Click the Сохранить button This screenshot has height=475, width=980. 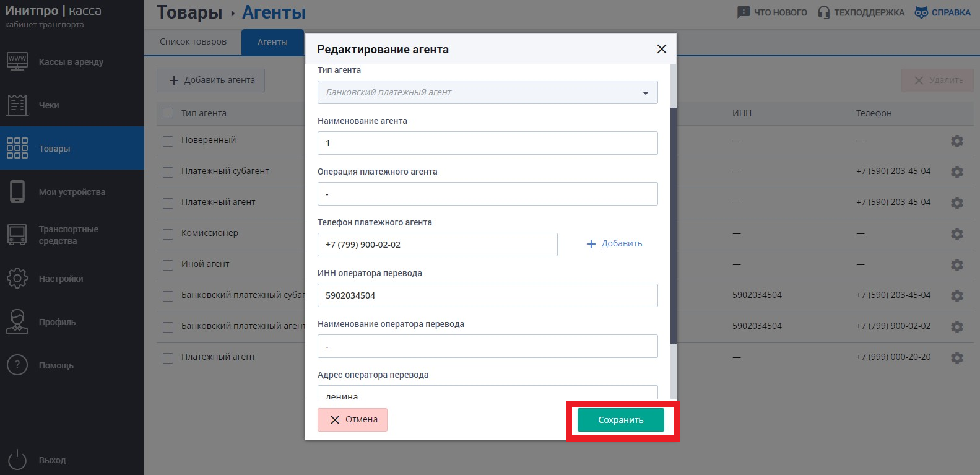click(x=621, y=420)
